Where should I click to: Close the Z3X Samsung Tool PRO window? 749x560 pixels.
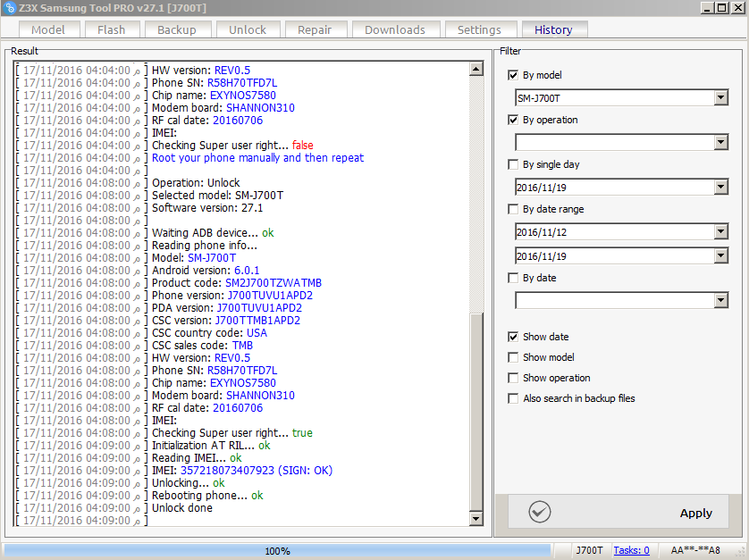737,8
